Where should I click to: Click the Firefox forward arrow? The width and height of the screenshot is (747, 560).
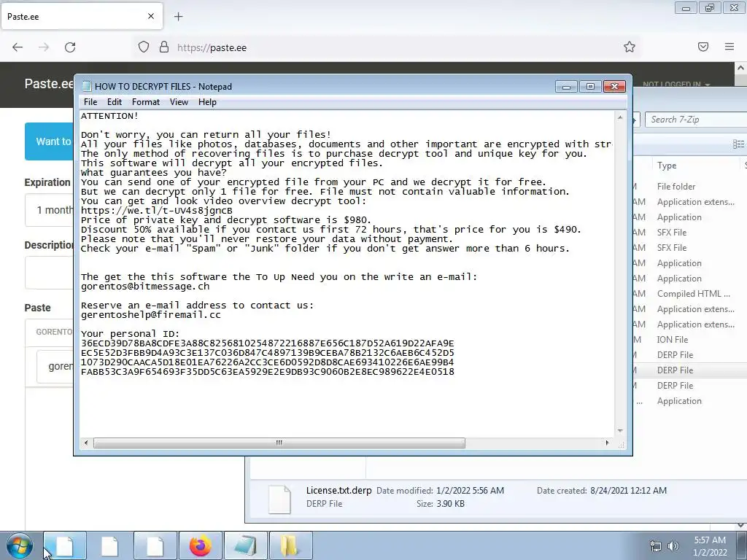(44, 47)
